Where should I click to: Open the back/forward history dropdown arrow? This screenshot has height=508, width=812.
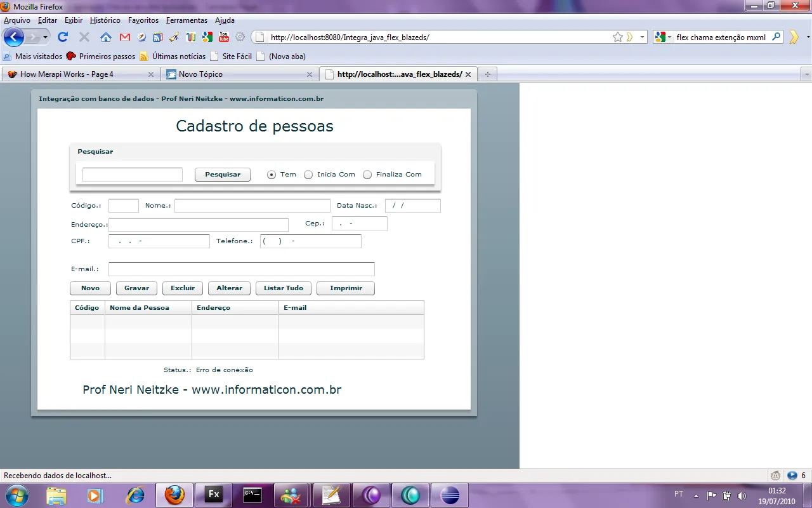pyautogui.click(x=45, y=37)
